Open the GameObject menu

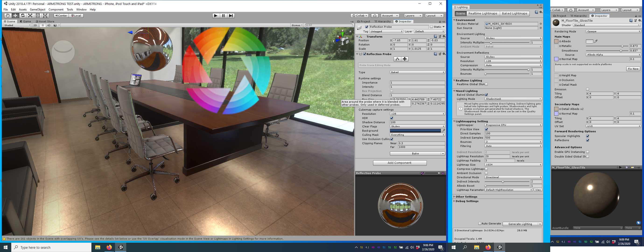coord(37,10)
